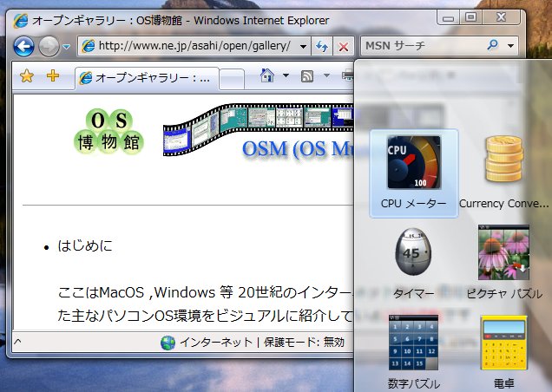Click the film strip banner image
Screen dimensions: 552x392
pos(258,129)
